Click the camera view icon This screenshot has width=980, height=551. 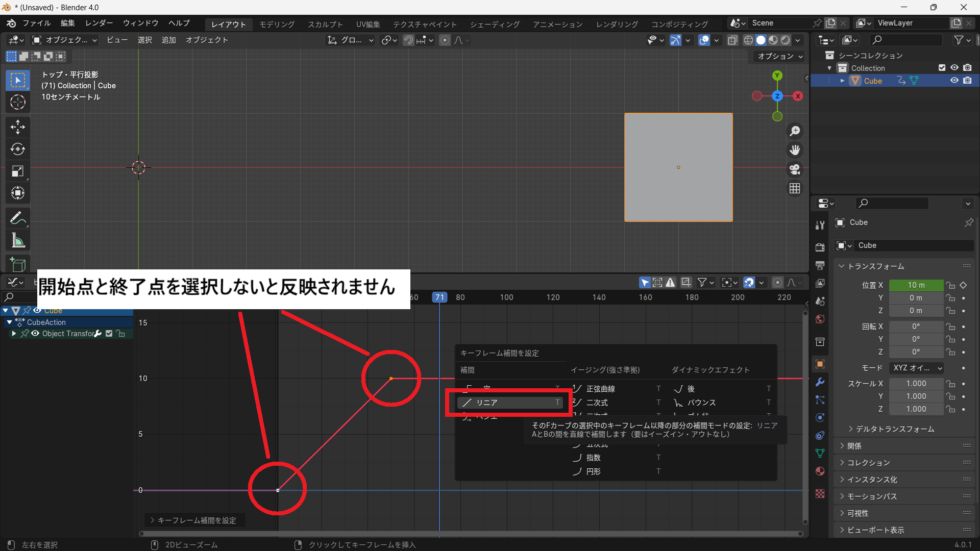795,169
